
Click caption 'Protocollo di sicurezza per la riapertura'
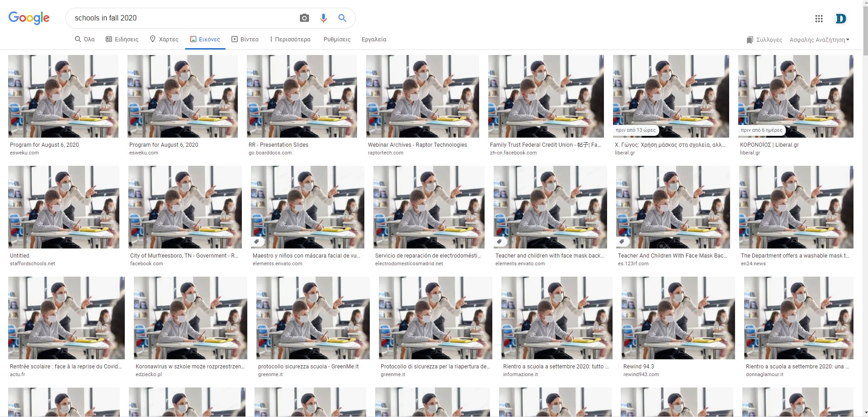tap(436, 367)
